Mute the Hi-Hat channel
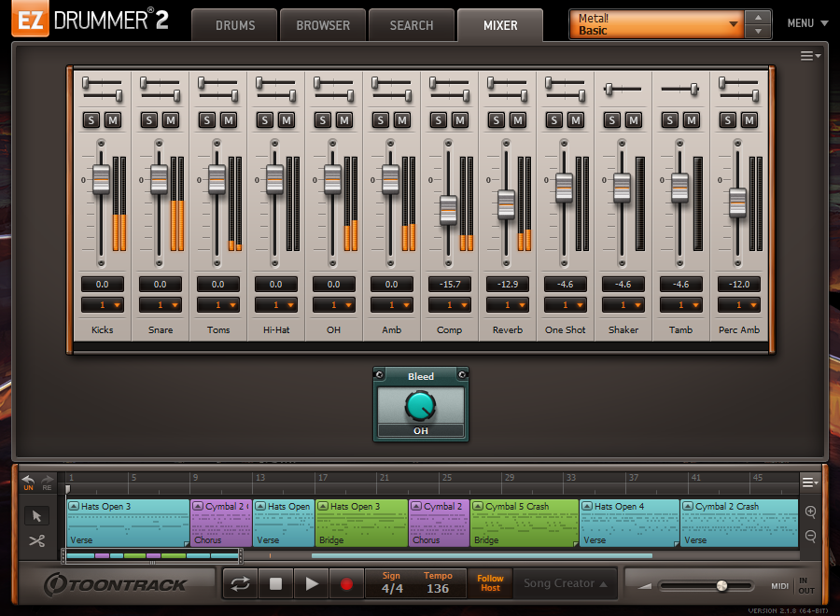The height and width of the screenshot is (616, 840). (287, 120)
